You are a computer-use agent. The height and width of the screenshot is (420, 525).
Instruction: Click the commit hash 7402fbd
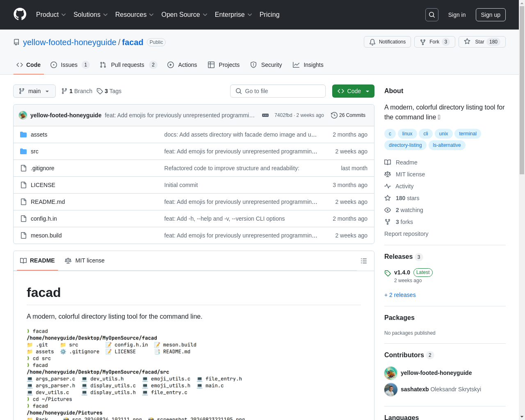283,115
